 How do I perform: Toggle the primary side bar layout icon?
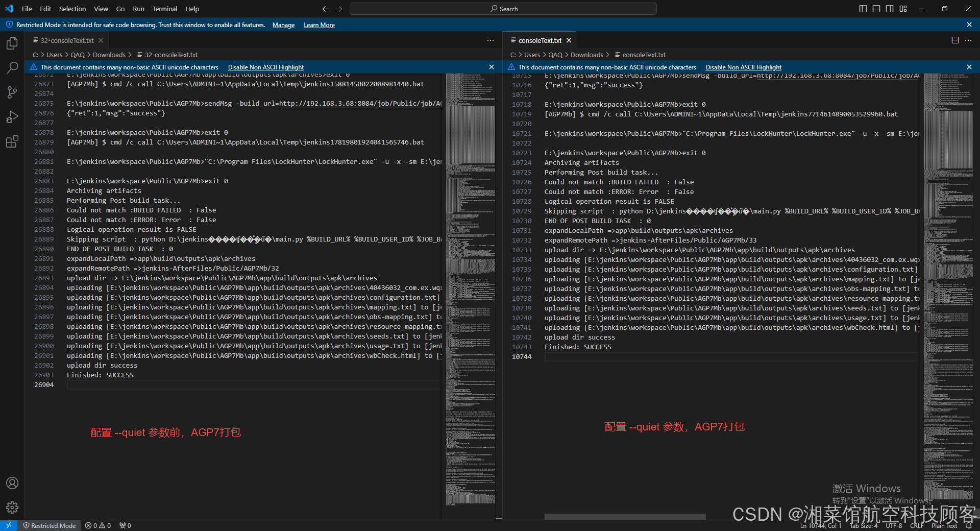click(x=863, y=9)
